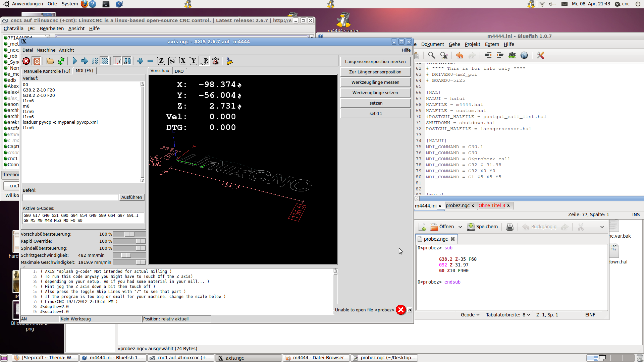The height and width of the screenshot is (362, 644).
Task: Open the Maschine menu
Action: coord(46,50)
